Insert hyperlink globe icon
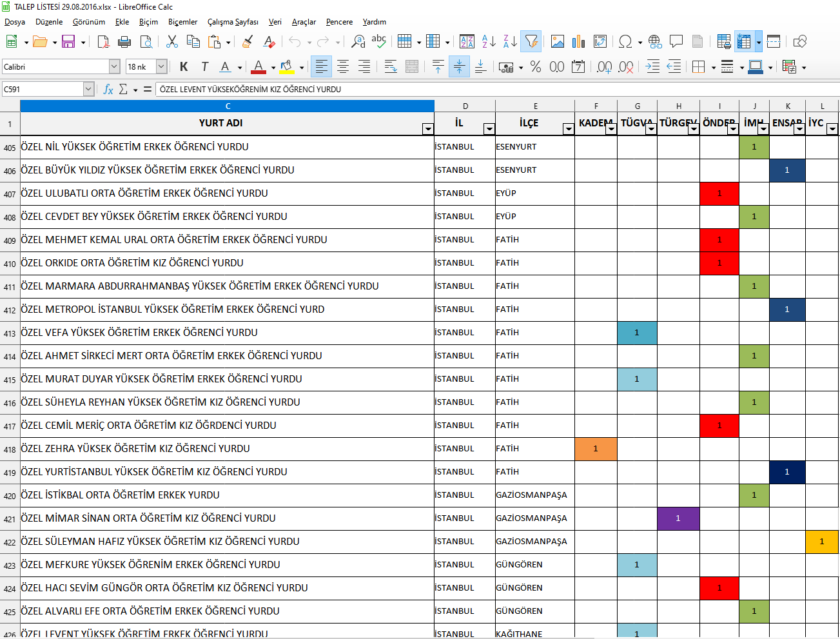This screenshot has width=840, height=639. coord(655,42)
